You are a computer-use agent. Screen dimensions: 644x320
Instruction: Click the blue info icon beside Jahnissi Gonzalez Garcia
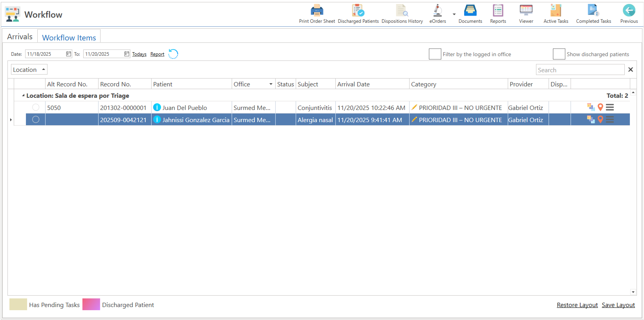(x=157, y=120)
